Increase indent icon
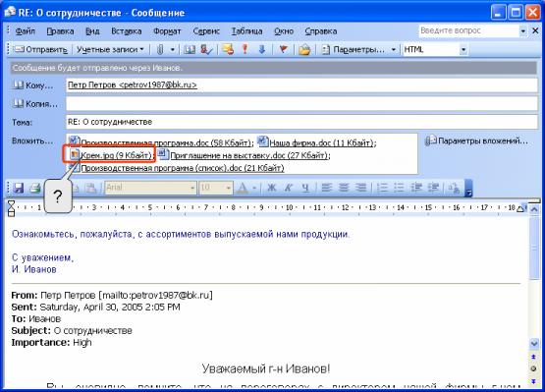 click(433, 188)
